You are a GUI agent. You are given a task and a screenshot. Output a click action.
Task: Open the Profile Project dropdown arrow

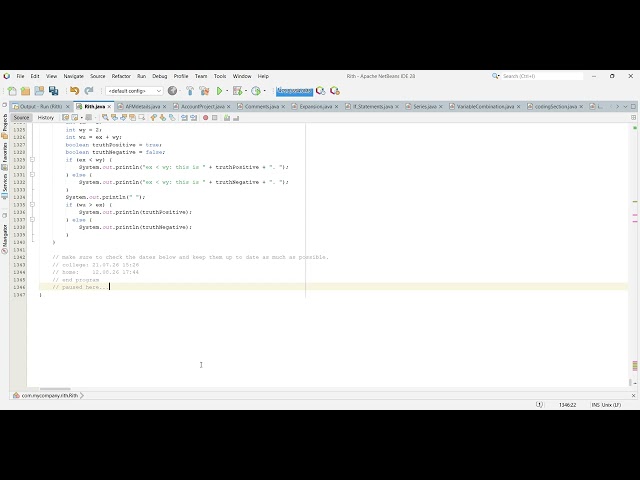(x=264, y=91)
